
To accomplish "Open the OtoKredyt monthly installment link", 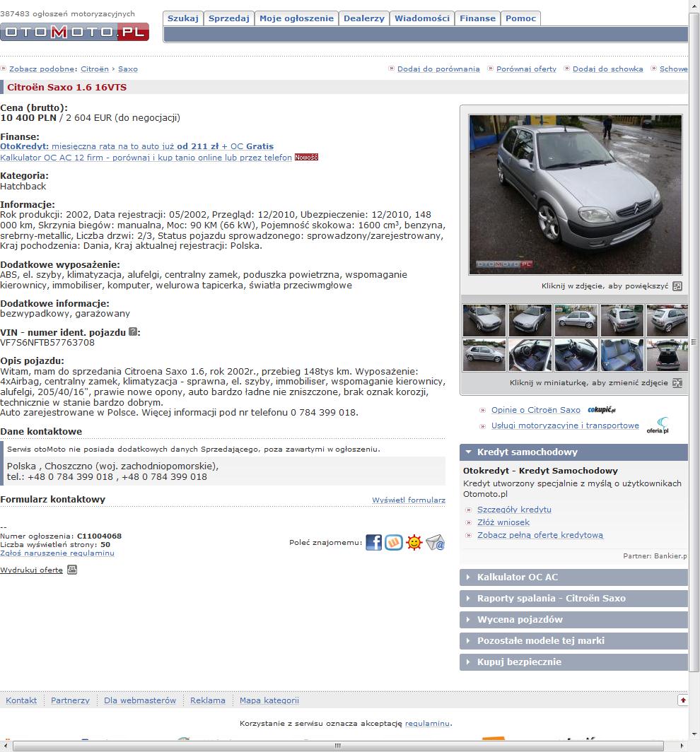I will click(x=136, y=146).
